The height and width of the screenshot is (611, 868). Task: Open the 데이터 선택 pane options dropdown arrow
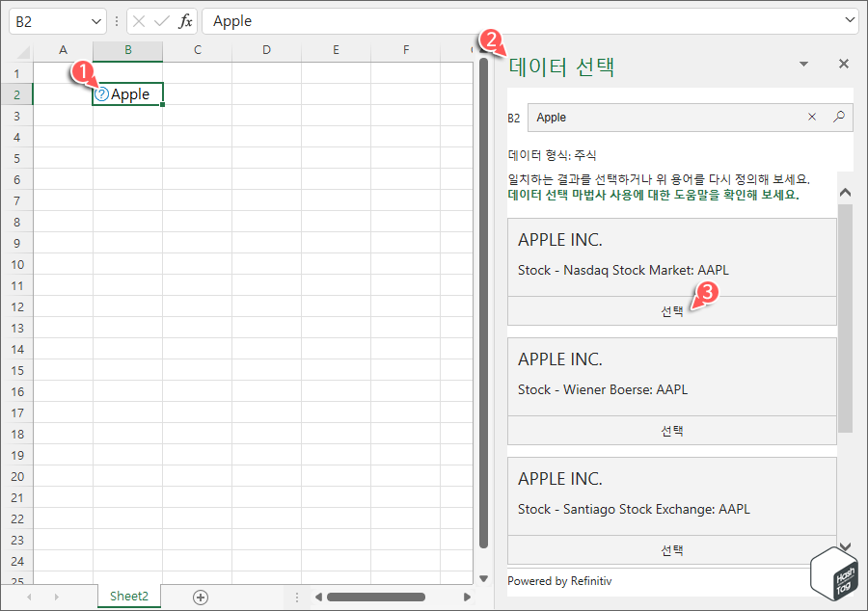tap(803, 64)
